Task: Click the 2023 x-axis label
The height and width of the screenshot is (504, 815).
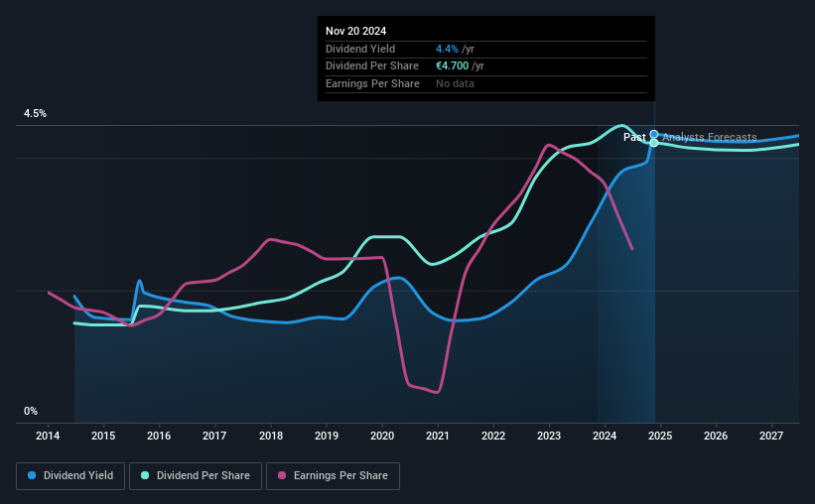Action: click(549, 436)
